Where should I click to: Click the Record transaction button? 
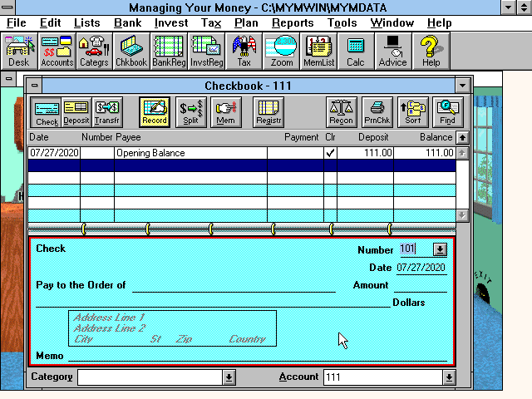[155, 112]
